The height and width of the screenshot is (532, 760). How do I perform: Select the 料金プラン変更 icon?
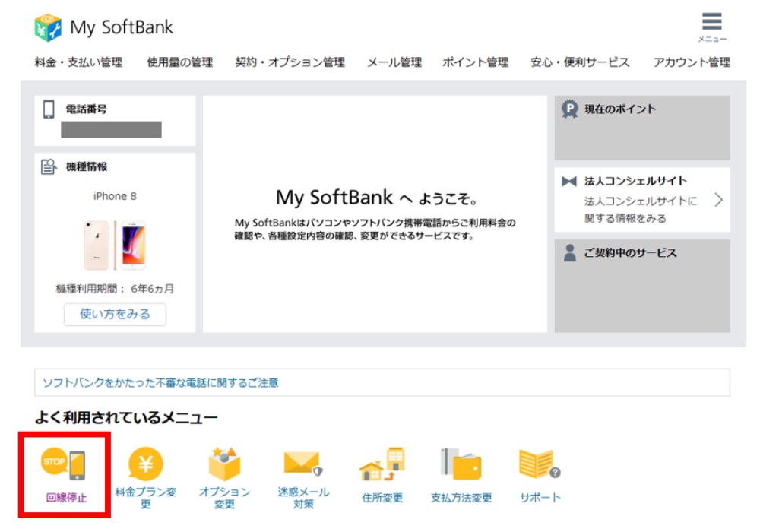(x=148, y=465)
